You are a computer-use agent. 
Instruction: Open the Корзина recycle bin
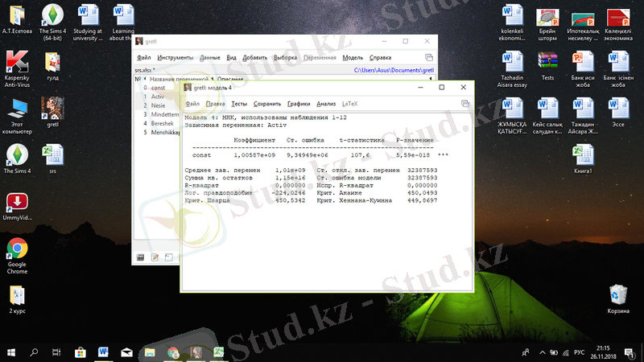pos(618,297)
